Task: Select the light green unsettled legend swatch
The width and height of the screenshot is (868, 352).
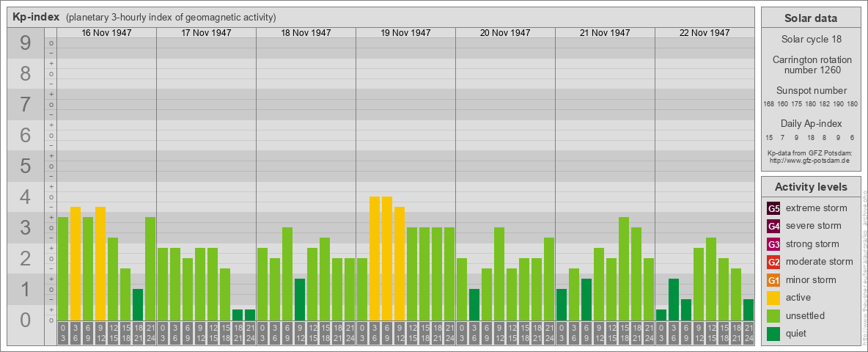Action: click(773, 315)
